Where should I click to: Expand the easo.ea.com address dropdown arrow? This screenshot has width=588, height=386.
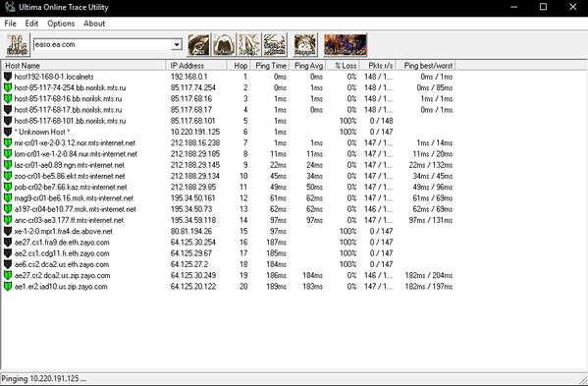177,44
